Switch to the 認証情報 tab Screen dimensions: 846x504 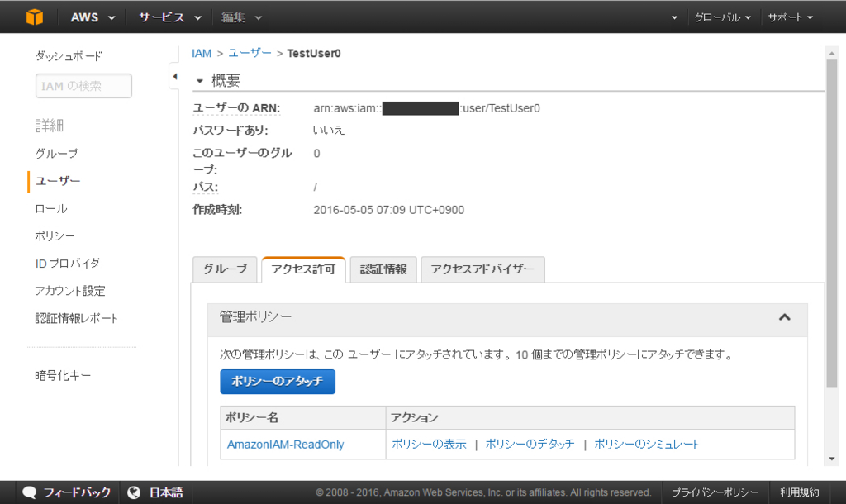tap(383, 268)
